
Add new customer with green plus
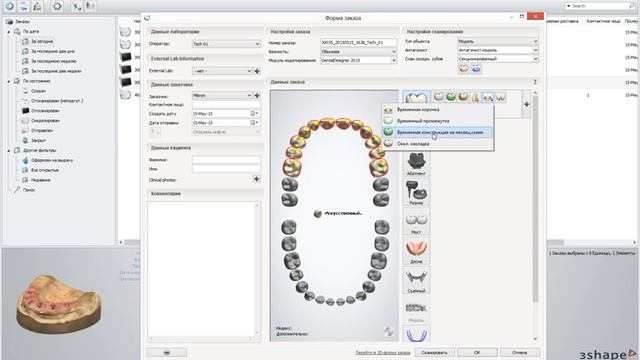tap(257, 96)
